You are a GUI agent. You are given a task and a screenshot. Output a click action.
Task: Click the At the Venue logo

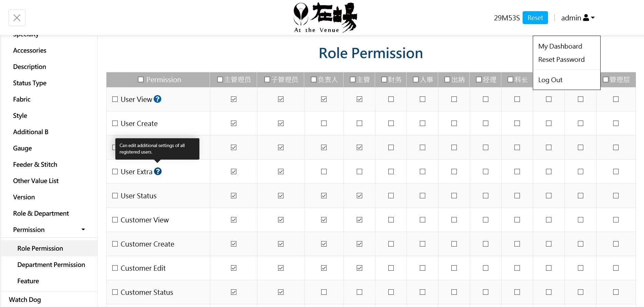[325, 18]
